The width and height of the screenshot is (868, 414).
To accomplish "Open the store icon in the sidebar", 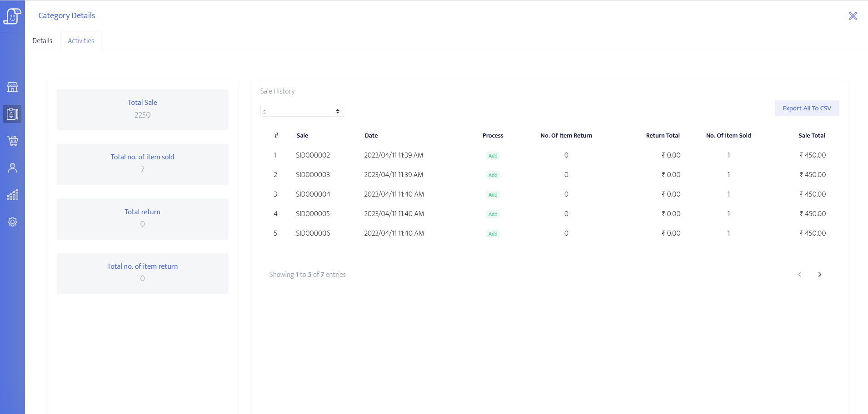I will [x=12, y=87].
